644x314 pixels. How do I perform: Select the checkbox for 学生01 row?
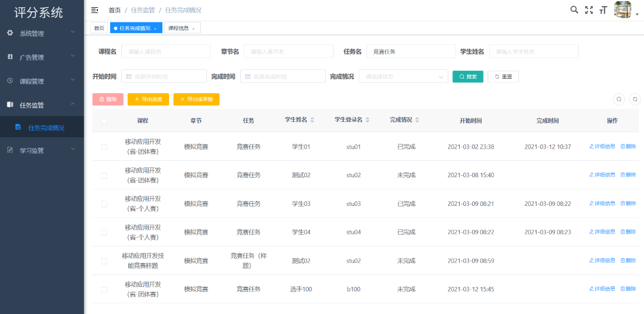[105, 147]
